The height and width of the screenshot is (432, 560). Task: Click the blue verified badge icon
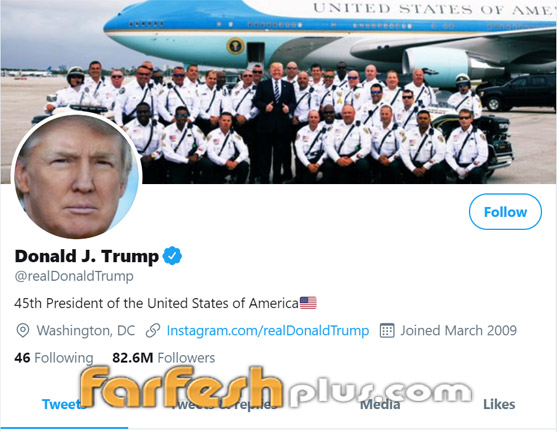click(172, 256)
